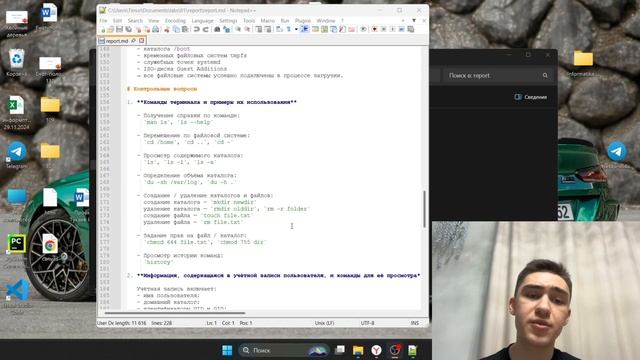Cut selection with the scissors icon

[x=166, y=29]
